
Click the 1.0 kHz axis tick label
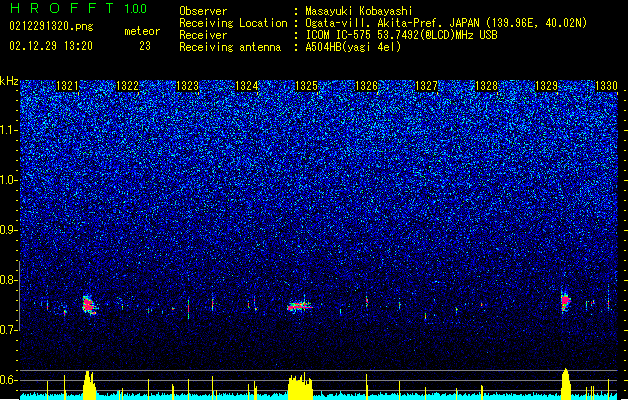pos(9,180)
